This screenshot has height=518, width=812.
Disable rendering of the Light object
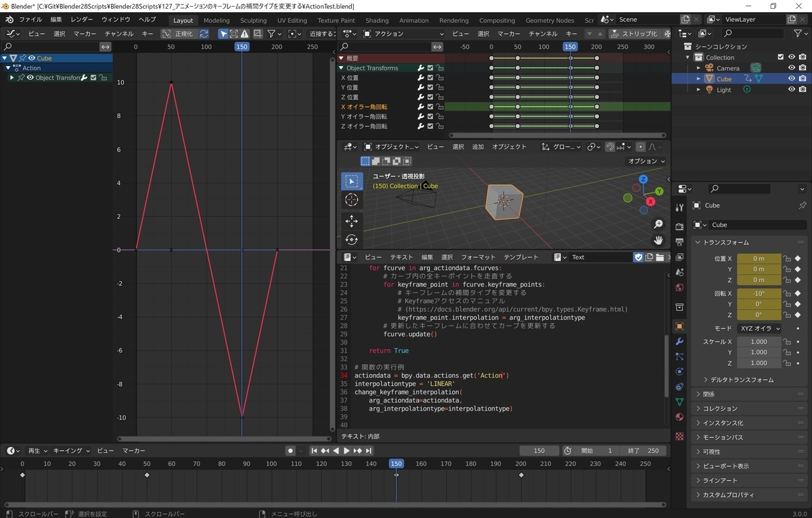click(803, 89)
